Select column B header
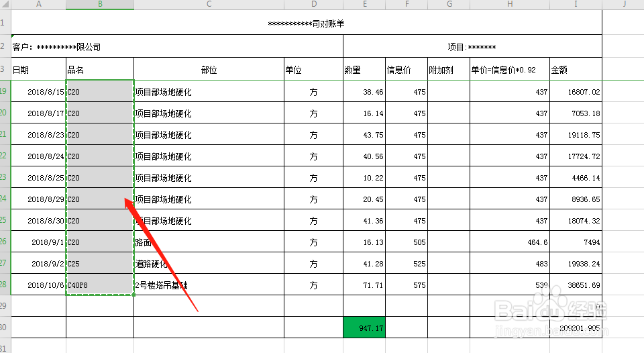This screenshot has width=644, height=353. pyautogui.click(x=100, y=4)
